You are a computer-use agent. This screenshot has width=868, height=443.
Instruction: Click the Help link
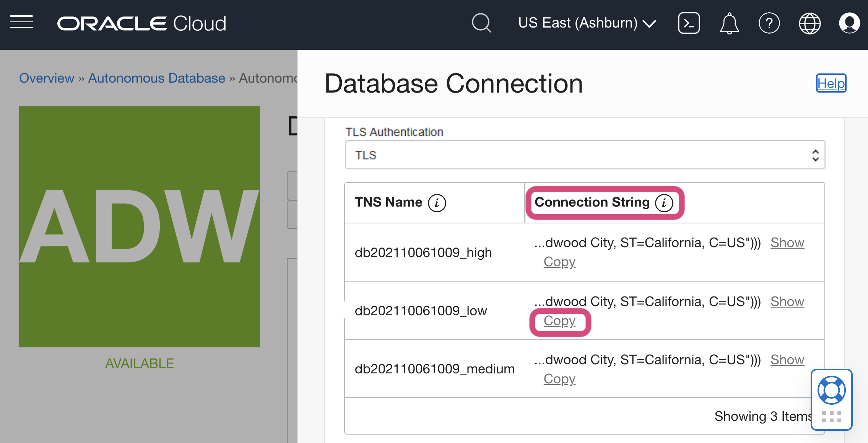click(831, 83)
